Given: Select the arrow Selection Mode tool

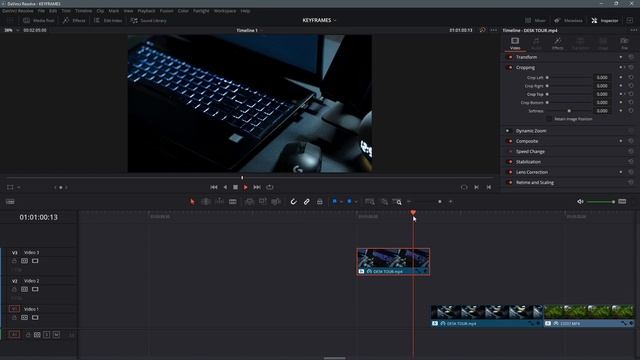Looking at the screenshot, I should [x=192, y=202].
